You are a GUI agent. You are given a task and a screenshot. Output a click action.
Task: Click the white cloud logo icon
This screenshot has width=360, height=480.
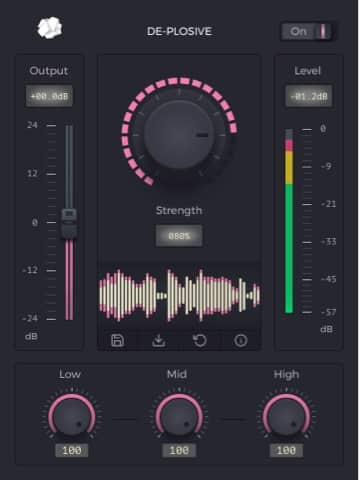point(50,28)
